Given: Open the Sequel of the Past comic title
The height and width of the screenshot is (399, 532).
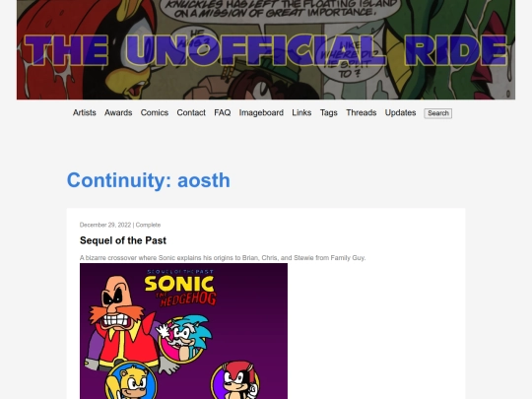Looking at the screenshot, I should point(123,240).
